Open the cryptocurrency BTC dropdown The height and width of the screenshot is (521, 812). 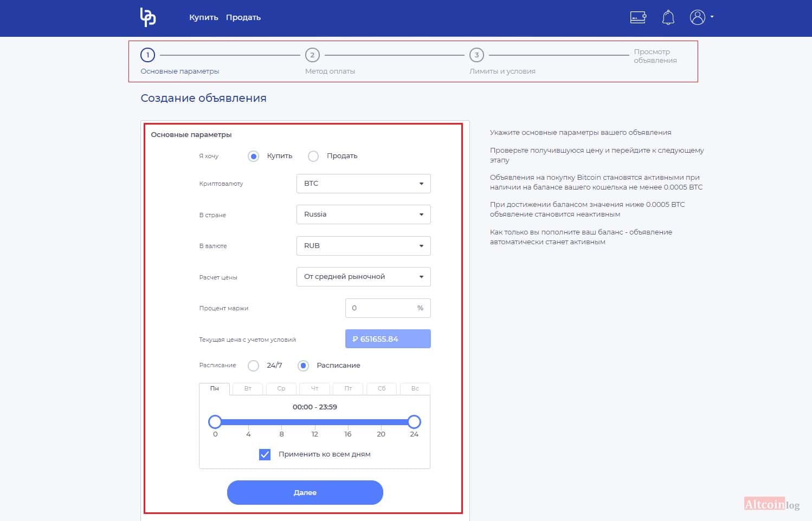(x=364, y=184)
